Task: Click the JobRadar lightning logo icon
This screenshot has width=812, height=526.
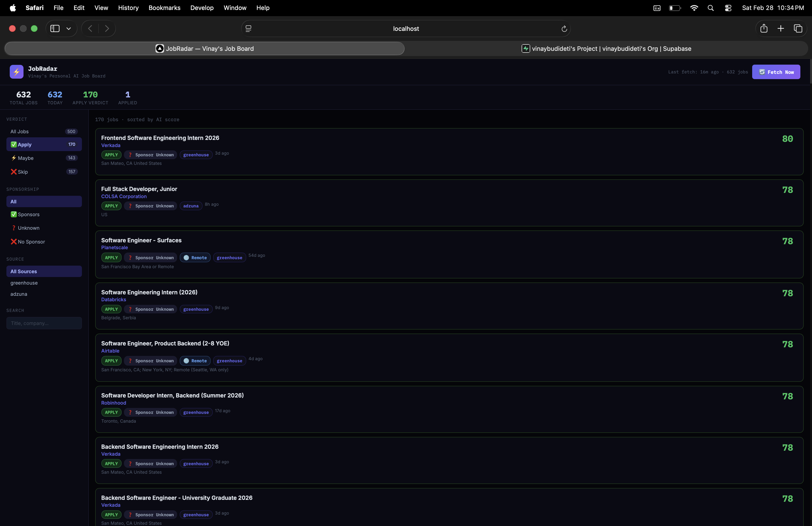Action: (x=16, y=72)
